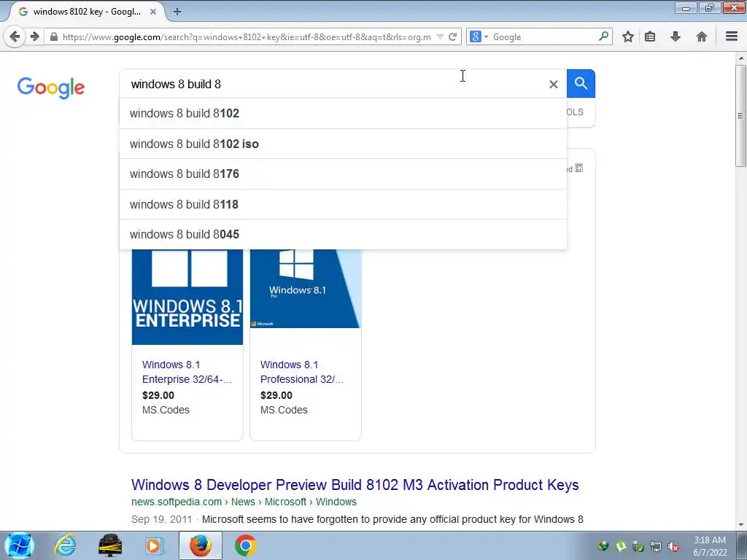Open Windows 8.1 Enterprise product image
747x560 pixels.
click(187, 297)
